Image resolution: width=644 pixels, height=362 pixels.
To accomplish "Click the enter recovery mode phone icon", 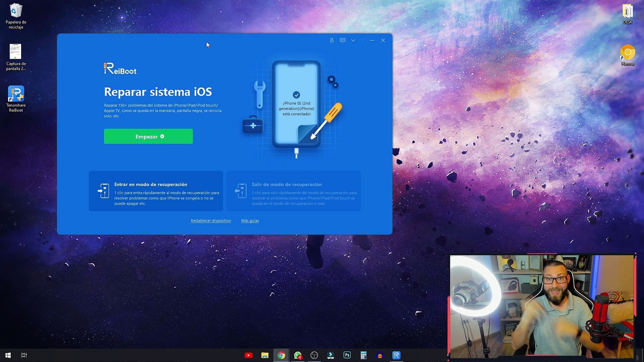I will pos(103,191).
